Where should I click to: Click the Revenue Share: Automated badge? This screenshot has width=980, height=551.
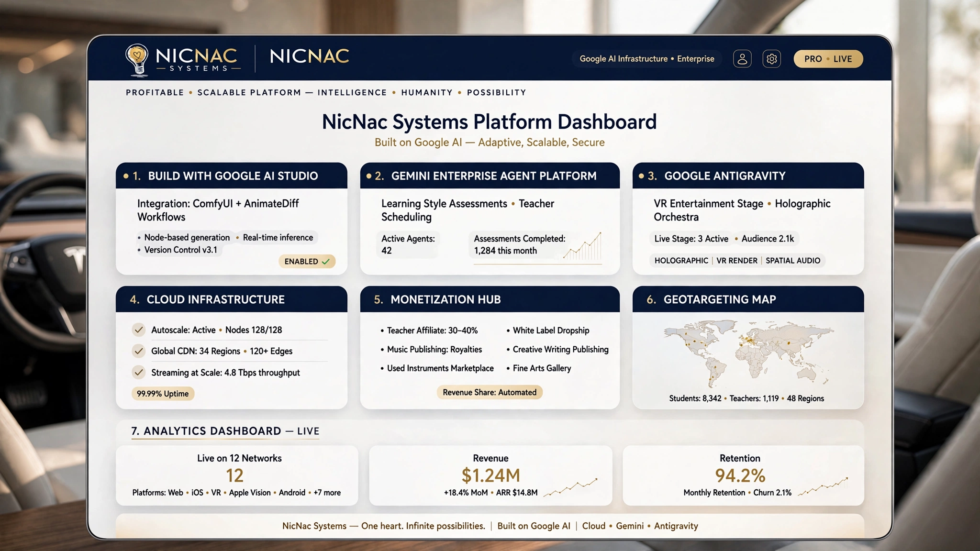tap(490, 392)
